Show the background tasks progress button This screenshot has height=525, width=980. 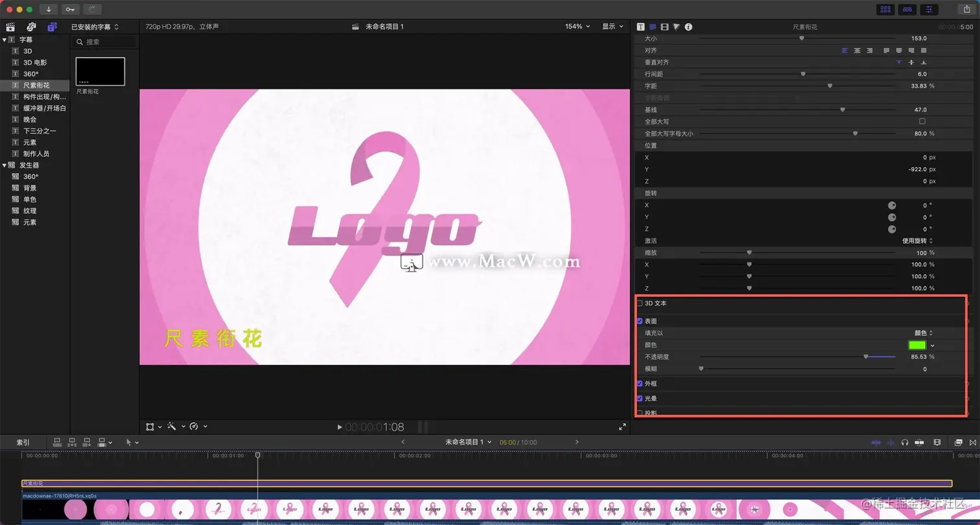tap(92, 10)
